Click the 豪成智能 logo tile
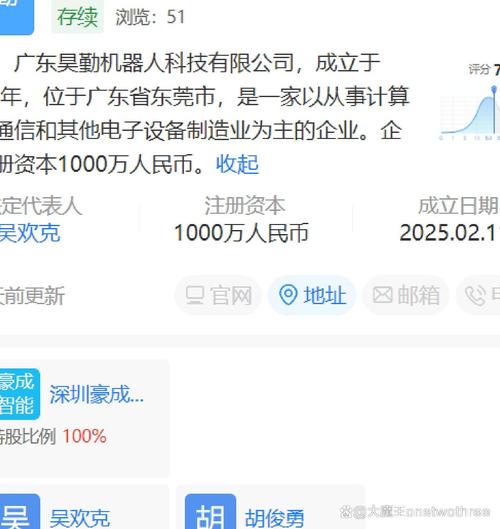Viewport: 500px width, 529px height. coord(20,394)
